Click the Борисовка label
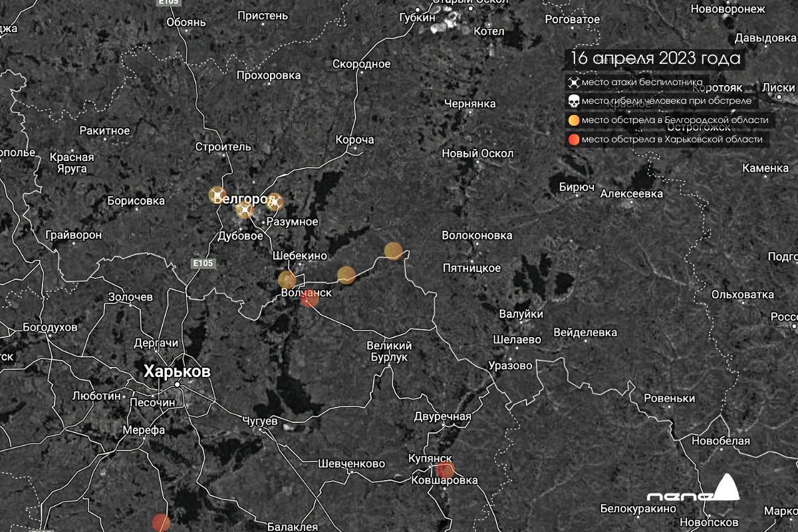 (136, 201)
